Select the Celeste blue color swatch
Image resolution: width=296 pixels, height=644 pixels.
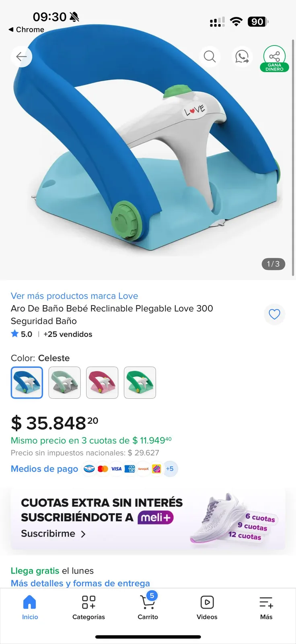(27, 382)
